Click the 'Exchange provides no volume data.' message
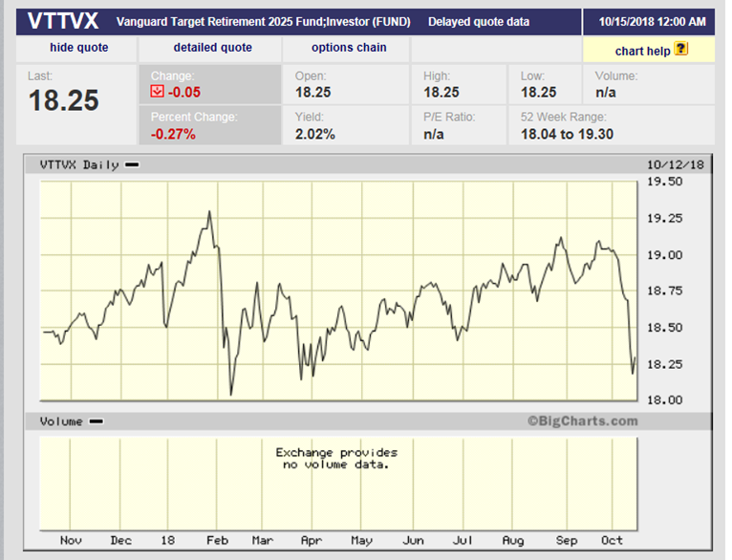The image size is (732, 560). [x=336, y=459]
